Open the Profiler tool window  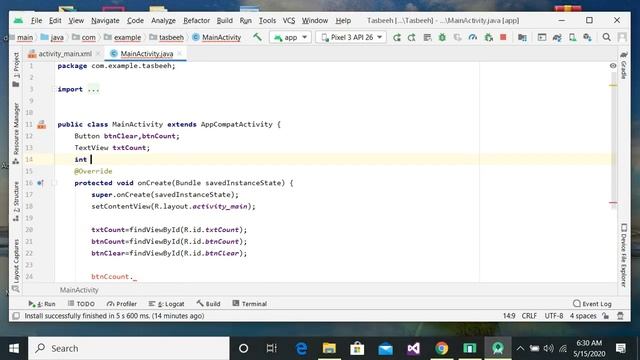(x=122, y=304)
